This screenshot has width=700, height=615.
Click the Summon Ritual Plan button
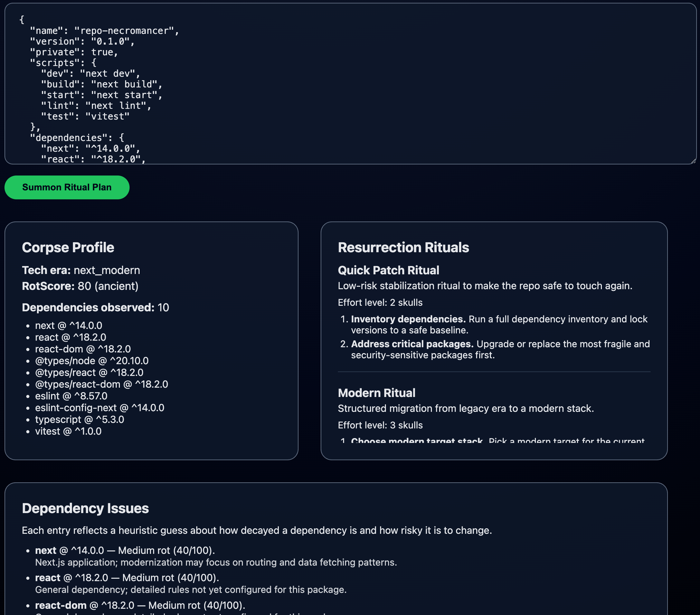click(67, 187)
